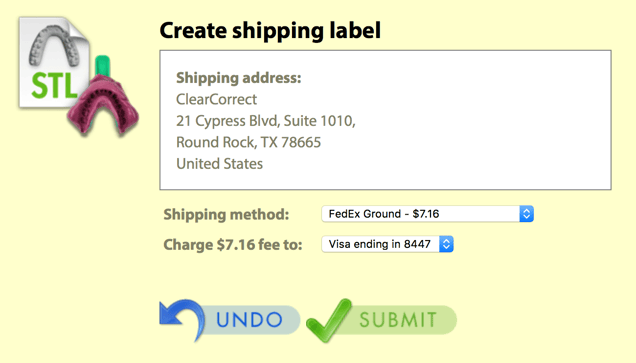This screenshot has height=363, width=636.
Task: Click the green checkmark icon
Action: tap(329, 320)
